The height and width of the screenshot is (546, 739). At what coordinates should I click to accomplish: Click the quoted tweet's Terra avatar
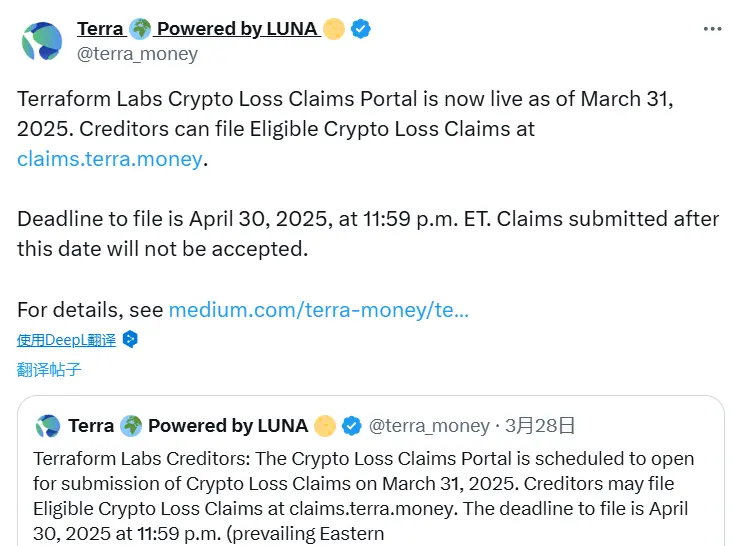click(48, 426)
